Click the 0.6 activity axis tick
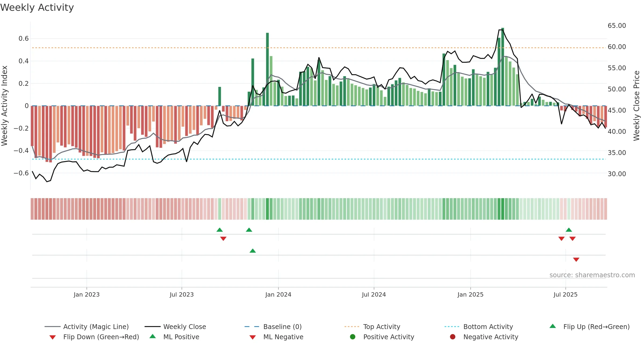Screen dimensions: 644x362 click(24, 39)
